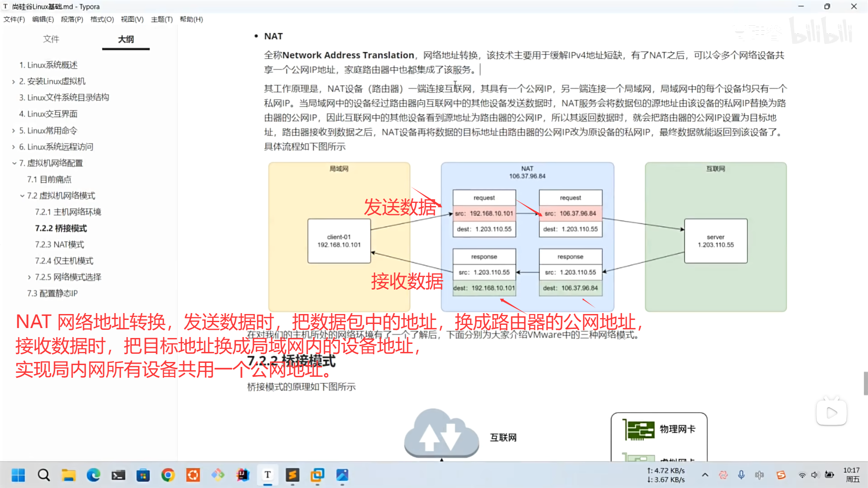Expand the 7.2.5 网络模式选择 outline item
The image size is (868, 488).
coord(29,277)
